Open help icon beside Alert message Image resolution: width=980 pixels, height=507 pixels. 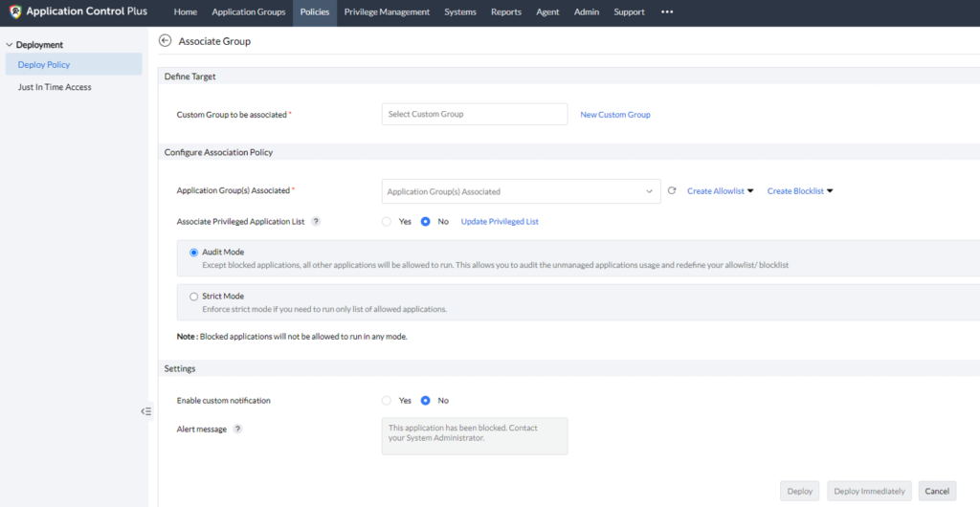pyautogui.click(x=237, y=429)
